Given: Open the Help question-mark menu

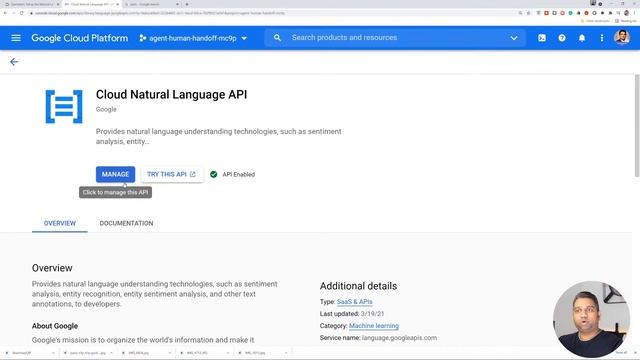Looking at the screenshot, I should (562, 38).
